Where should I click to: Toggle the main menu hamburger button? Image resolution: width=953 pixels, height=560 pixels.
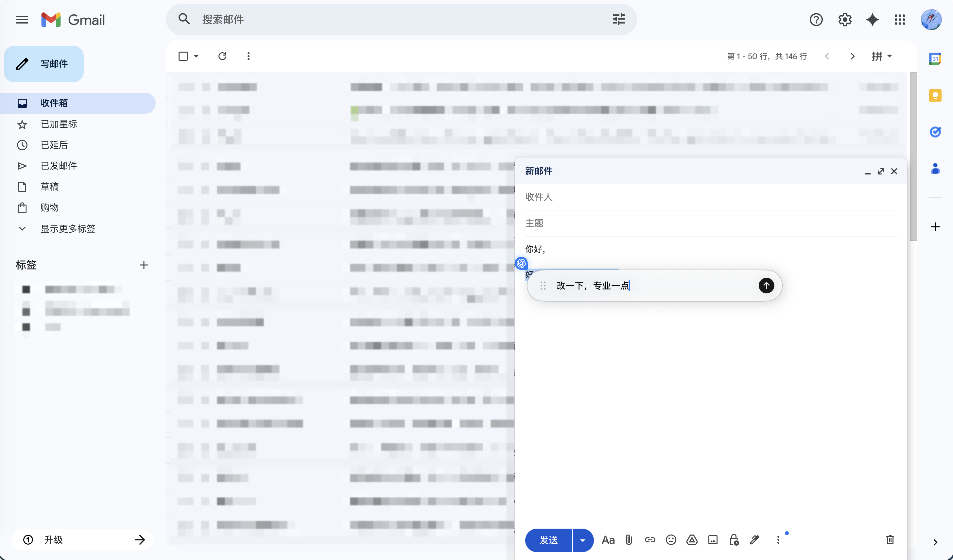pos(22,20)
